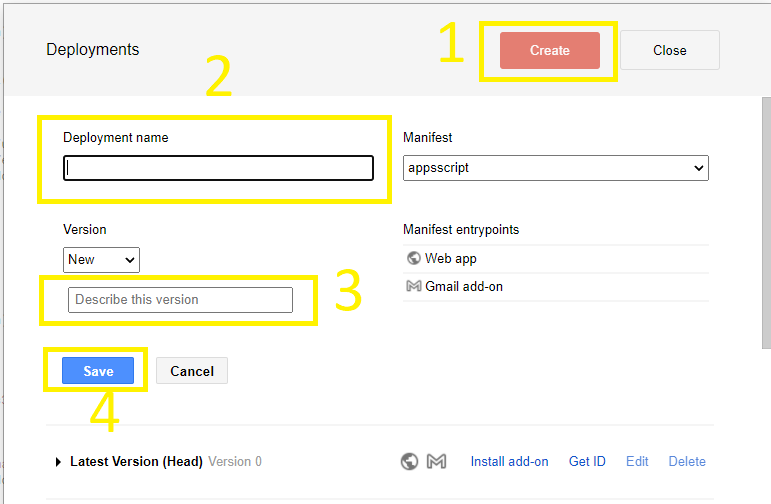Click the Delete link
This screenshot has height=504, width=771.
coord(687,461)
